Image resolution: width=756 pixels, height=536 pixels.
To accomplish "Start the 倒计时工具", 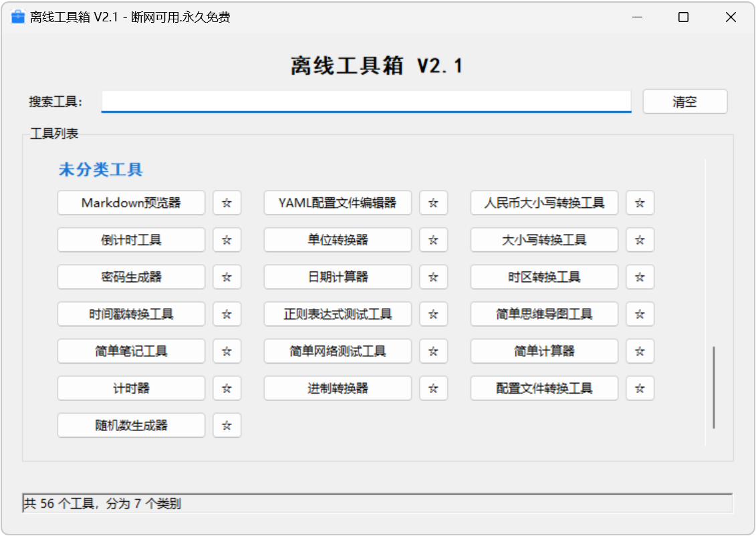I will [131, 240].
